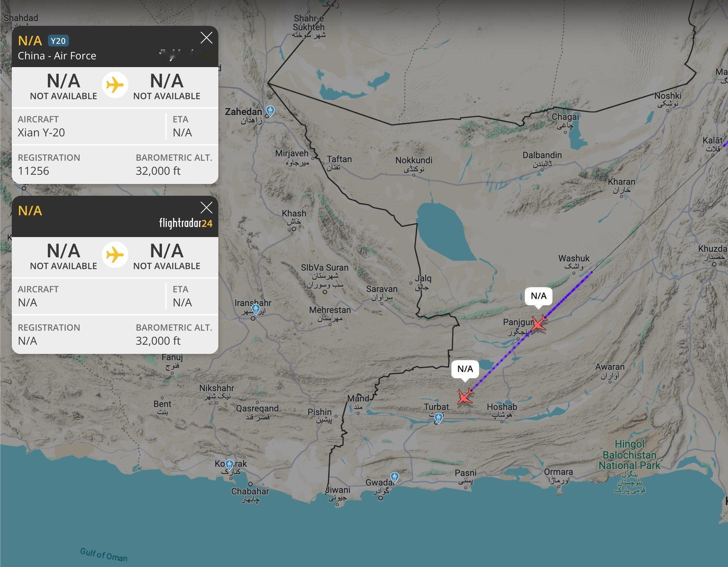Click the Hingol Balochistan National Park label
728x567 pixels.
point(630,455)
